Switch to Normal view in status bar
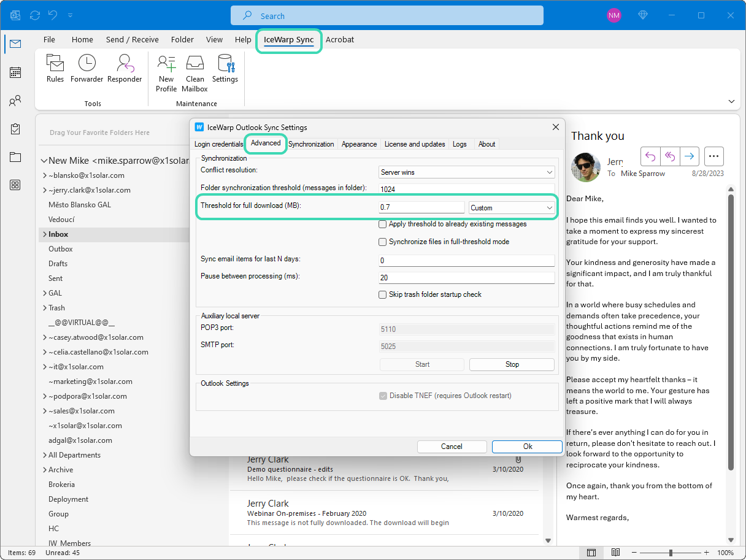The height and width of the screenshot is (560, 746). [591, 553]
